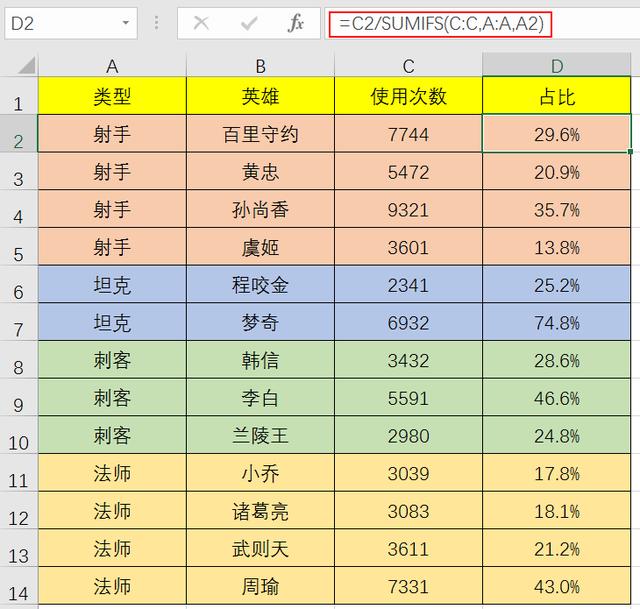Image resolution: width=640 pixels, height=609 pixels.
Task: Select cell containing 百里守约
Action: click(x=260, y=134)
